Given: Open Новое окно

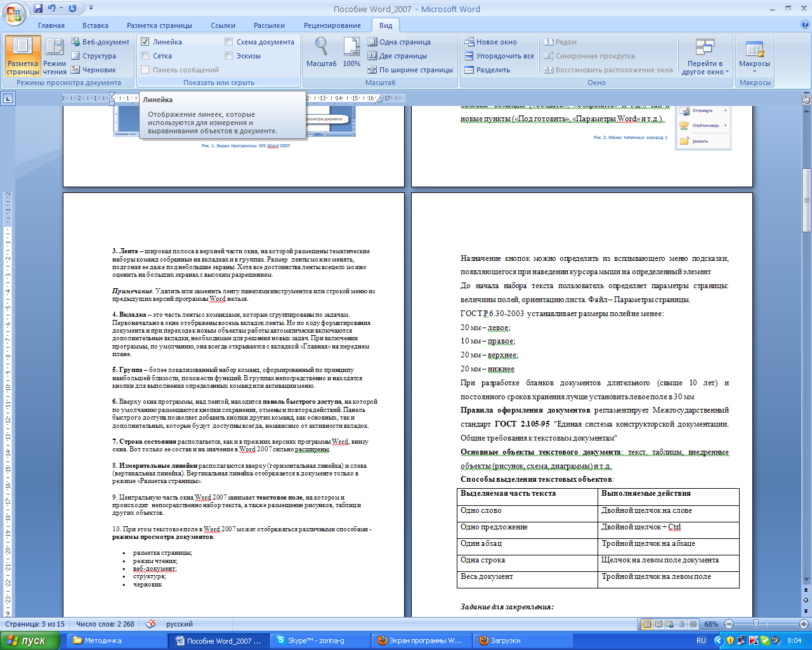Looking at the screenshot, I should pyautogui.click(x=490, y=42).
